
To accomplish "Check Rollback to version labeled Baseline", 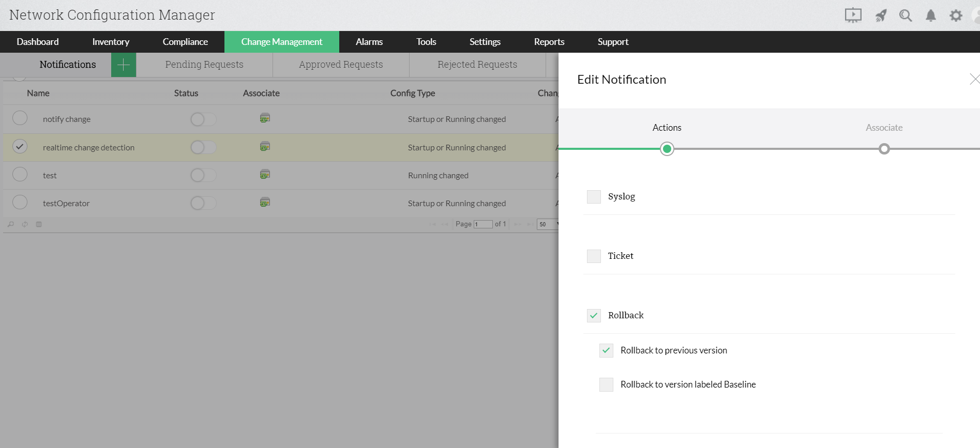I will pos(606,384).
